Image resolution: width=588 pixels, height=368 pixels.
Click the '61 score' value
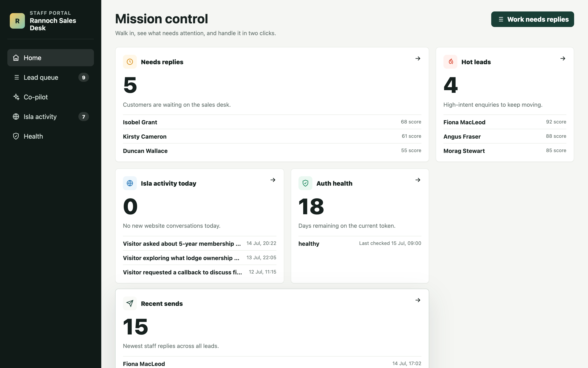(411, 136)
